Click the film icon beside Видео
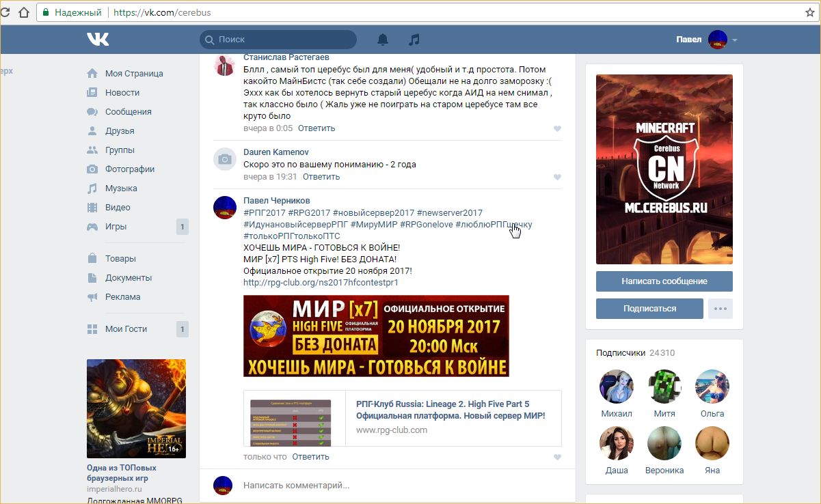The height and width of the screenshot is (504, 821). click(92, 208)
